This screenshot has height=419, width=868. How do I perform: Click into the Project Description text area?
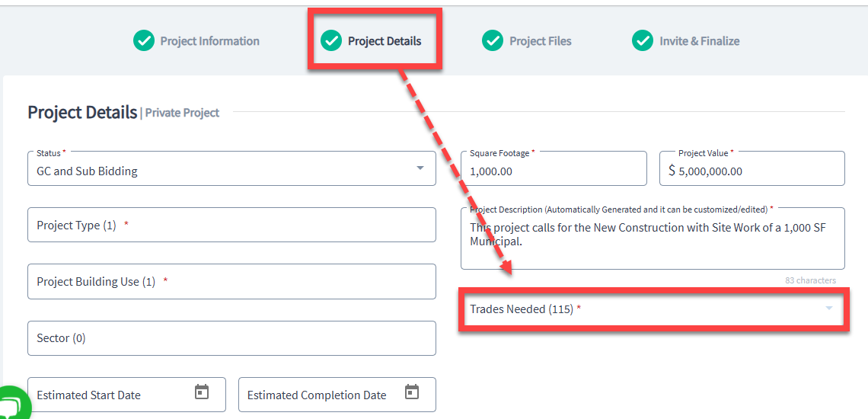(653, 238)
